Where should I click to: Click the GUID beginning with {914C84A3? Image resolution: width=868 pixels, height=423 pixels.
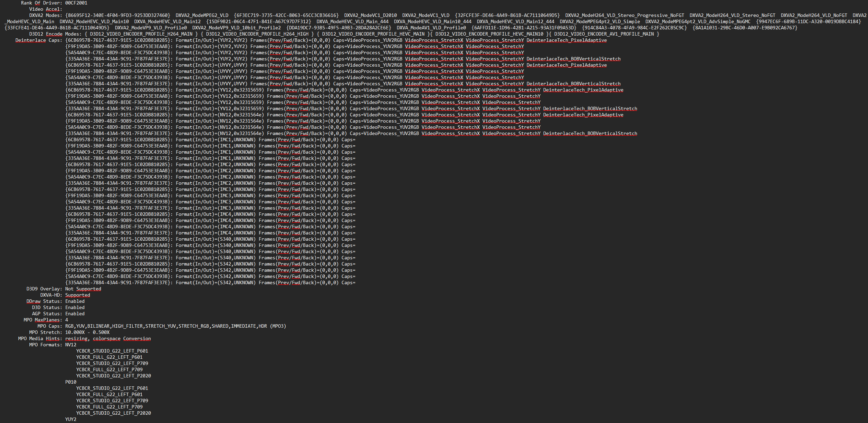(634, 28)
